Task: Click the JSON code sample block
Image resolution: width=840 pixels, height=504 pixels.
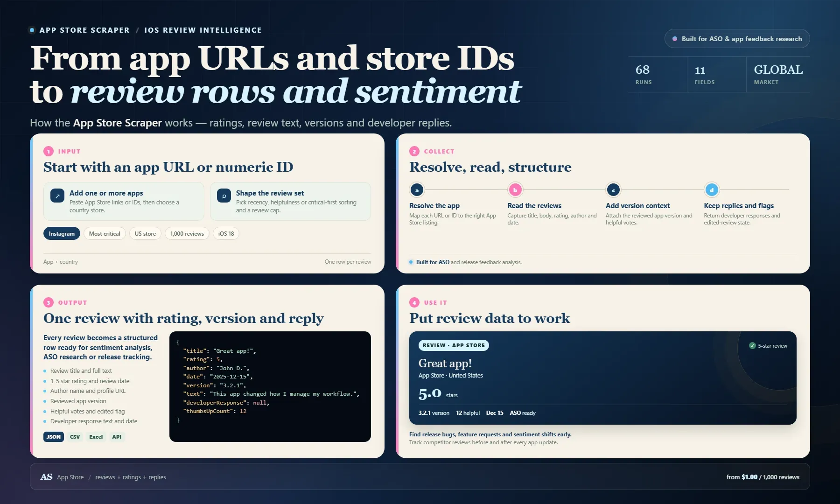Action: click(x=270, y=386)
